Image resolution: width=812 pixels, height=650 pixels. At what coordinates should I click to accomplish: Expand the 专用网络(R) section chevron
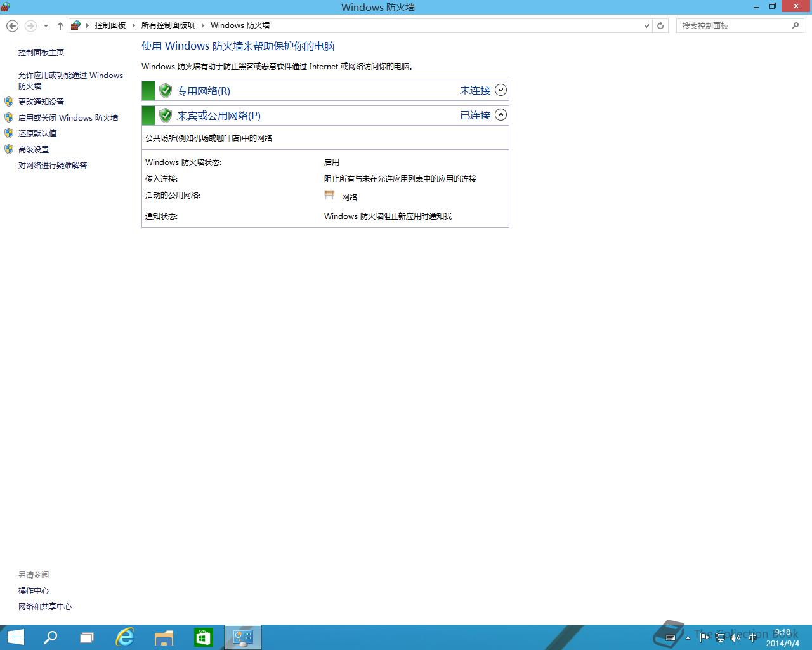[x=501, y=90]
